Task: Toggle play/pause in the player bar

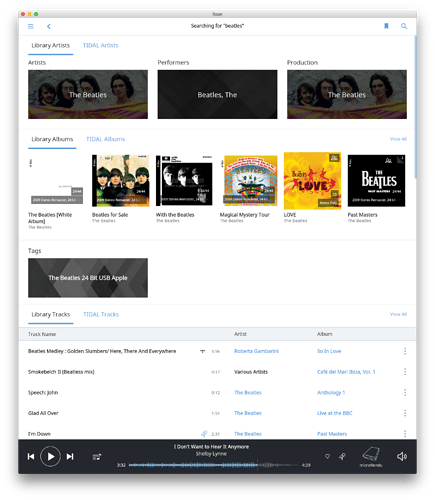Action: pyautogui.click(x=50, y=456)
